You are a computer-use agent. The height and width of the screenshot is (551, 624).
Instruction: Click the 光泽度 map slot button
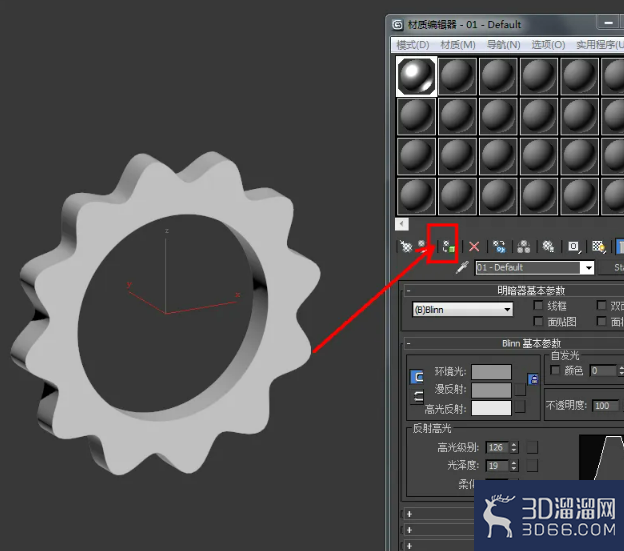[x=532, y=465]
